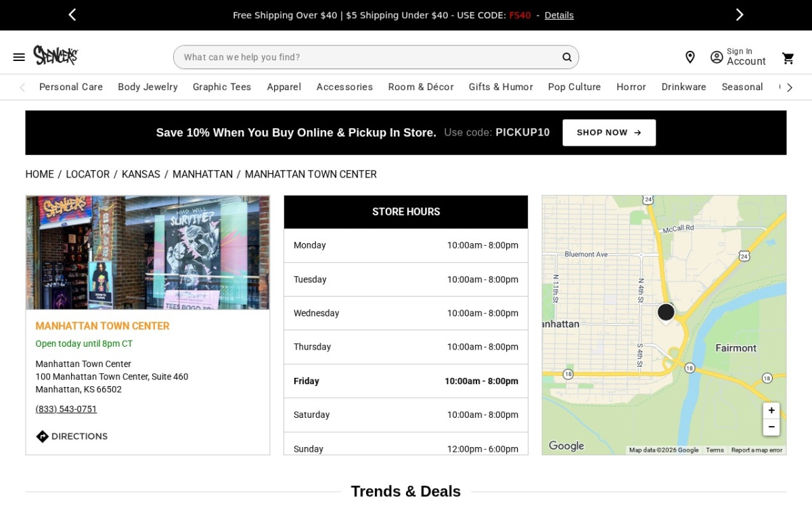Screen dimensions: 812x508
Task: Go to HOME breadcrumb
Action: click(39, 174)
